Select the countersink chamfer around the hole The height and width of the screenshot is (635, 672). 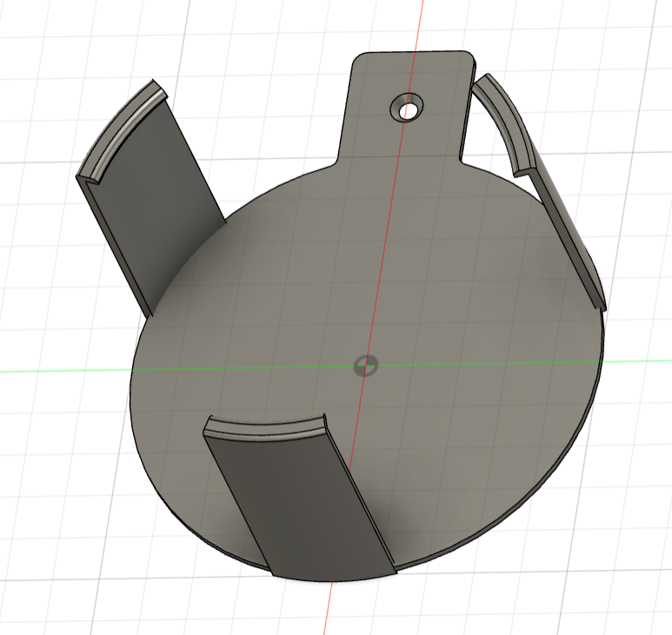click(405, 106)
